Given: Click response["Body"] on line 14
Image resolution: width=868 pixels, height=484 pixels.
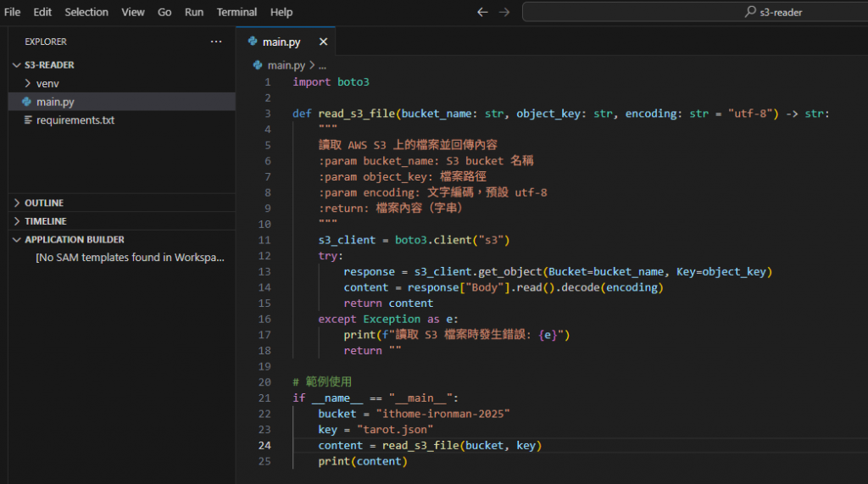Looking at the screenshot, I should pos(459,287).
